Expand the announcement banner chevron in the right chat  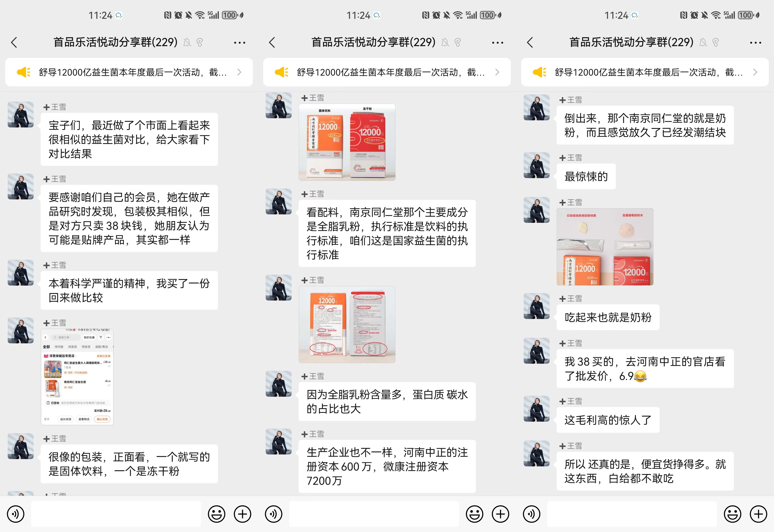(x=755, y=72)
